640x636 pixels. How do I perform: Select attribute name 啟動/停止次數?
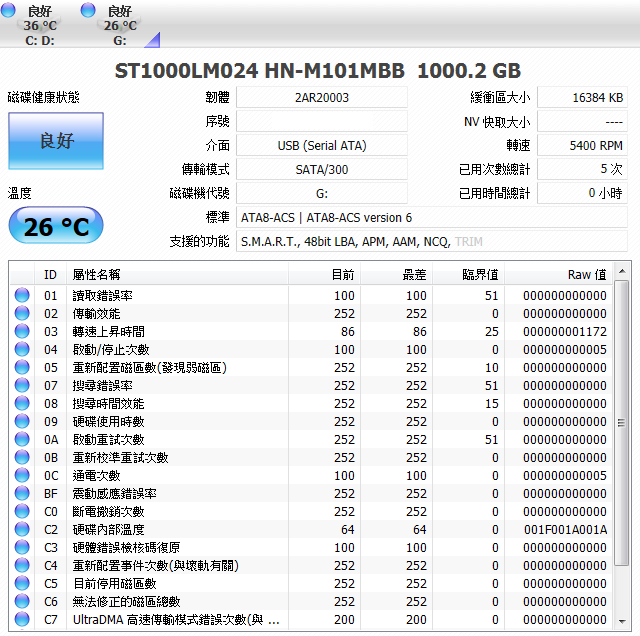(111, 349)
